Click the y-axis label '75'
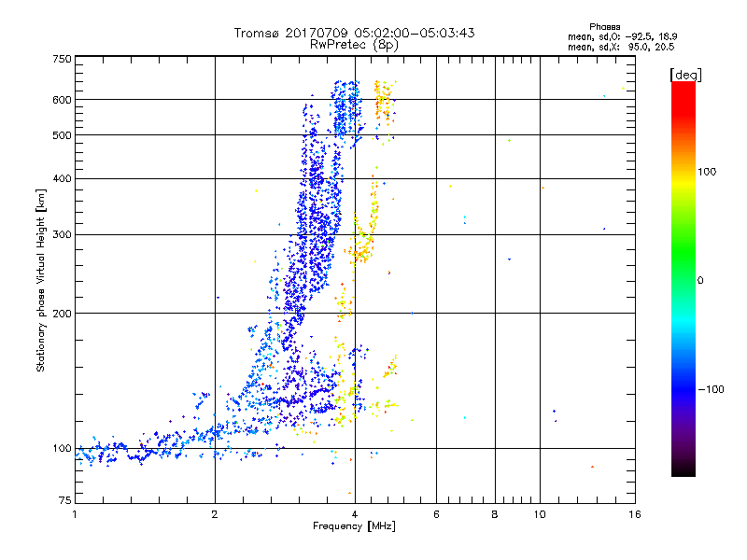The height and width of the screenshot is (560, 747). tap(65, 500)
